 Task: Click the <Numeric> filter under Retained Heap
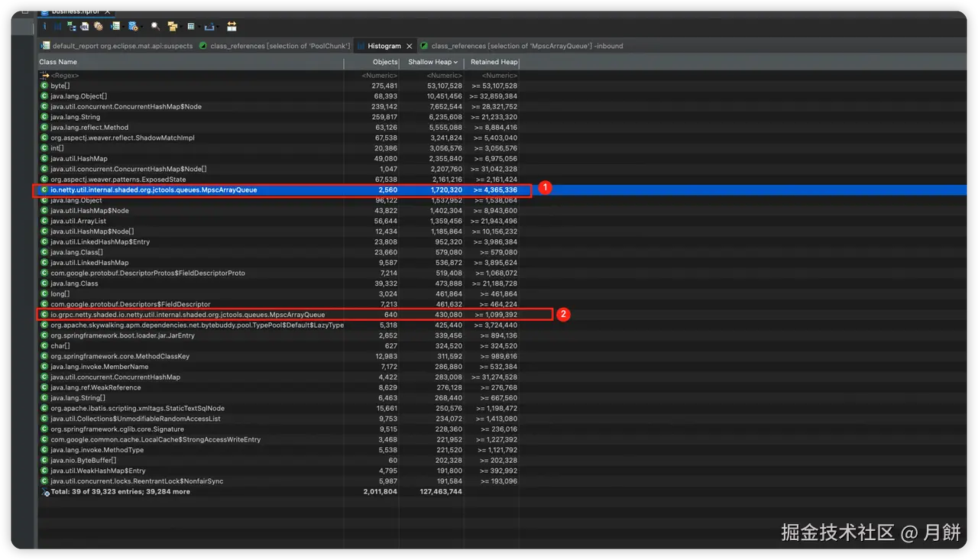[499, 76]
